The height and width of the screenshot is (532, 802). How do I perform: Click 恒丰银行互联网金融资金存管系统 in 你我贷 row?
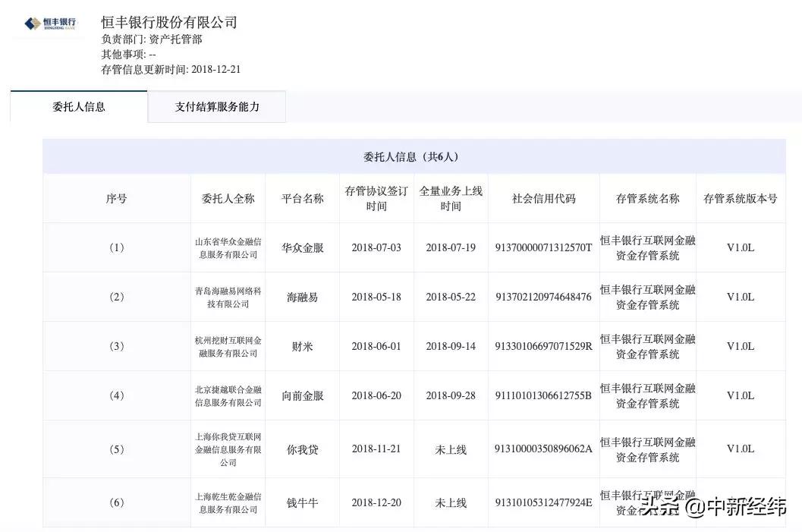tap(647, 449)
